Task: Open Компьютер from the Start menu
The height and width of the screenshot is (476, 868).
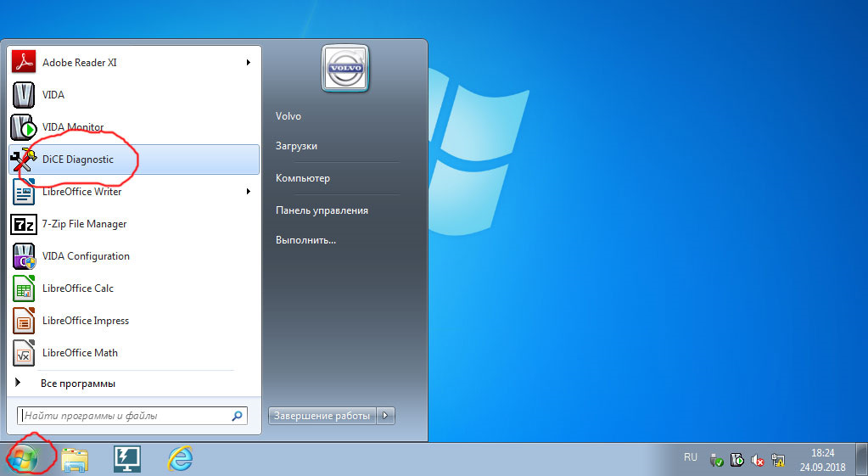Action: [303, 178]
